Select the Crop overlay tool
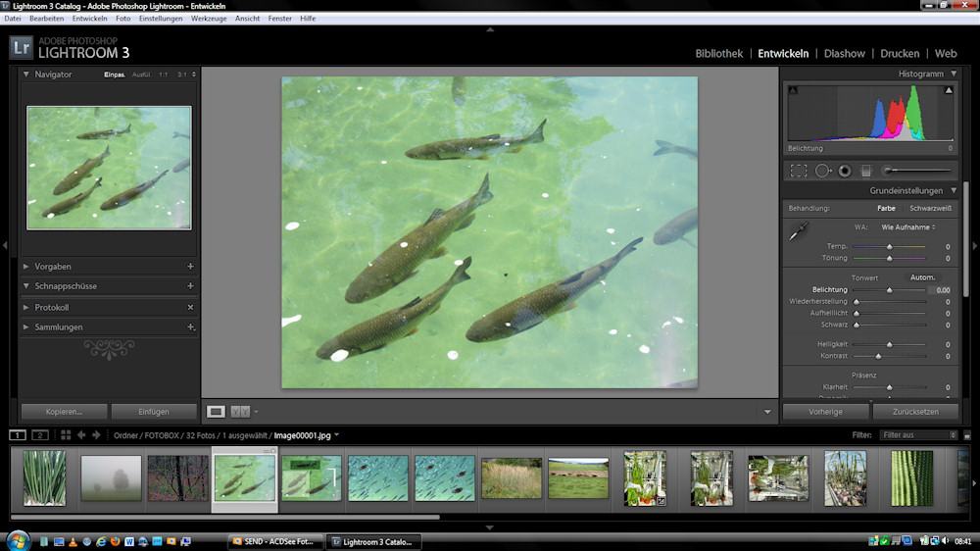The height and width of the screenshot is (551, 980). [799, 171]
